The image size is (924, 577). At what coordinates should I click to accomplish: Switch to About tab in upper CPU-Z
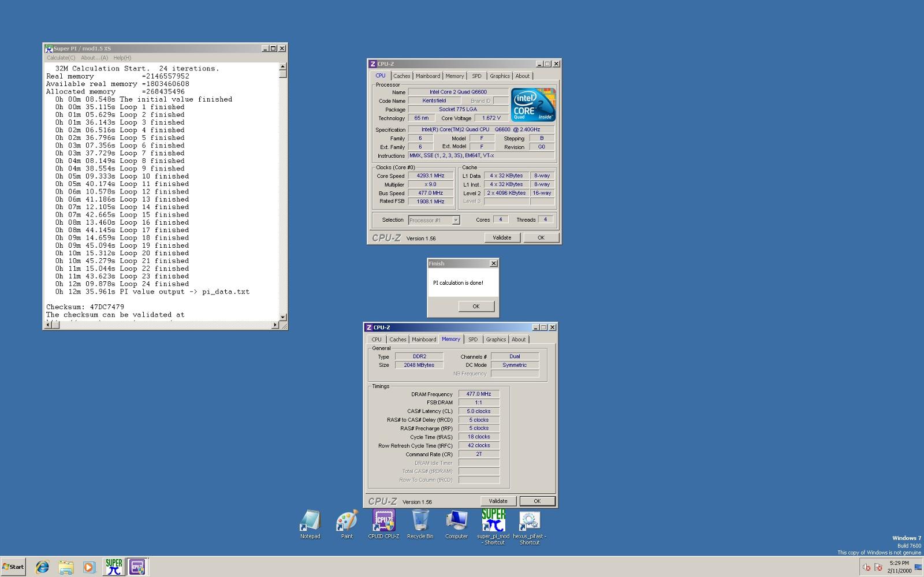[x=522, y=76]
